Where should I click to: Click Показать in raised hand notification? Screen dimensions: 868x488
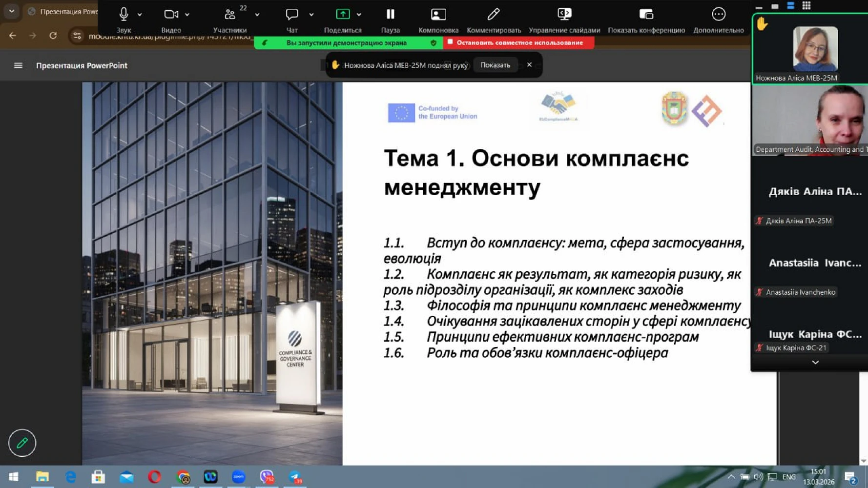click(495, 65)
